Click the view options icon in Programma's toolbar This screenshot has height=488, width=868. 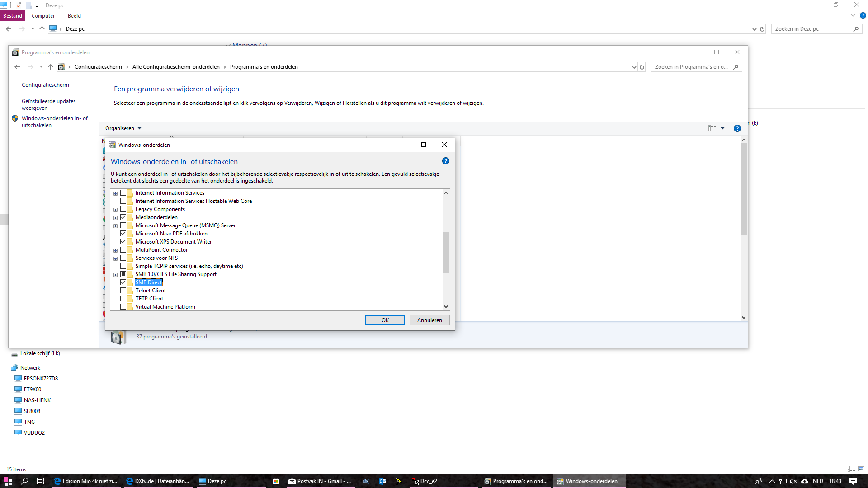click(712, 128)
